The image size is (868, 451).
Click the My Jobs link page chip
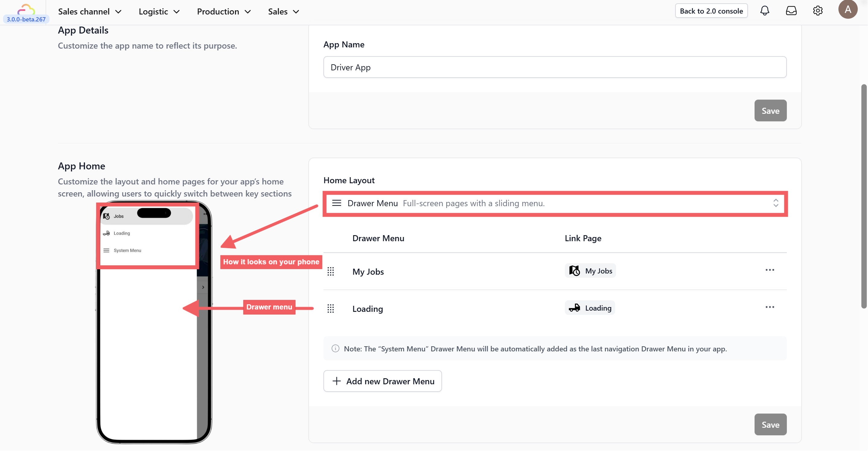point(590,271)
